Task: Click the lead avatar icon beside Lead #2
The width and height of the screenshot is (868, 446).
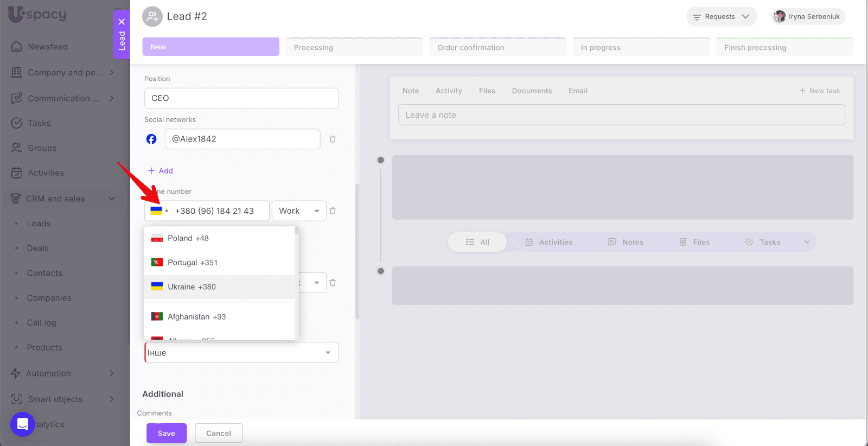Action: (x=152, y=17)
